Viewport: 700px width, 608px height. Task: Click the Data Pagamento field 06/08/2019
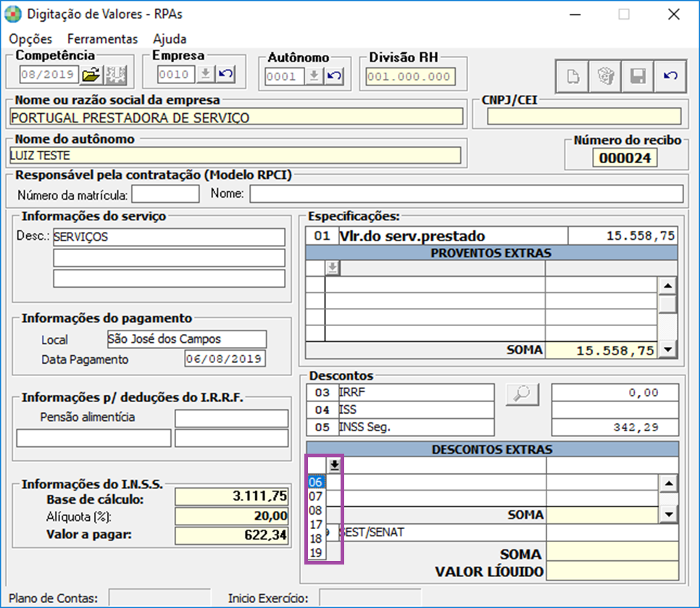coord(225,359)
